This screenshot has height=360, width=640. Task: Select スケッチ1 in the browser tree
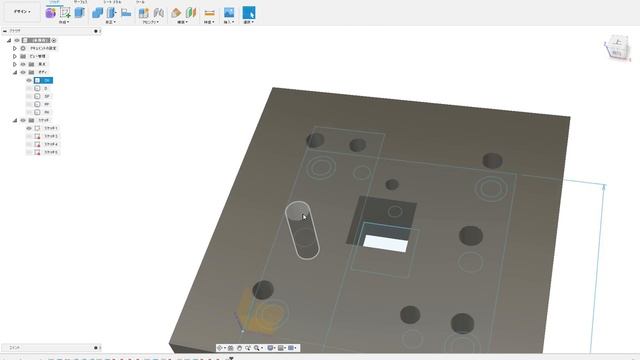51,128
